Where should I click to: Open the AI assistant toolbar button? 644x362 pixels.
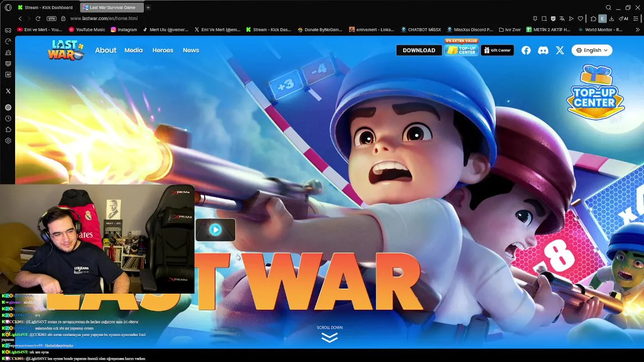tap(624, 19)
